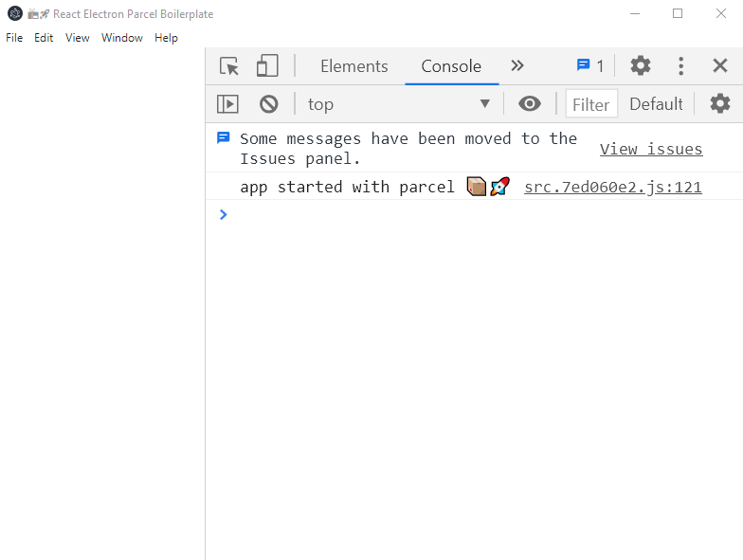Open the Window menu
This screenshot has height=560, width=743.
point(122,38)
